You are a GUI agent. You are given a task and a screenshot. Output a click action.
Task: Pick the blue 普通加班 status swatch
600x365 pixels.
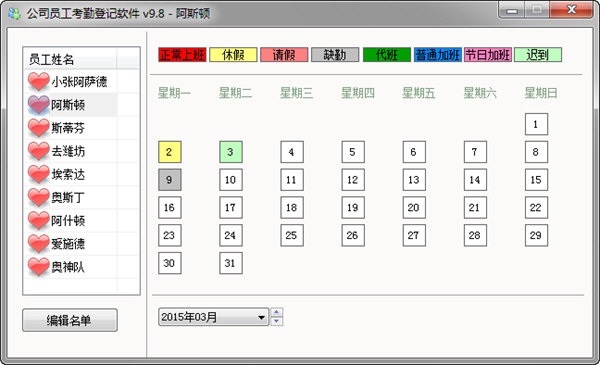(x=437, y=55)
